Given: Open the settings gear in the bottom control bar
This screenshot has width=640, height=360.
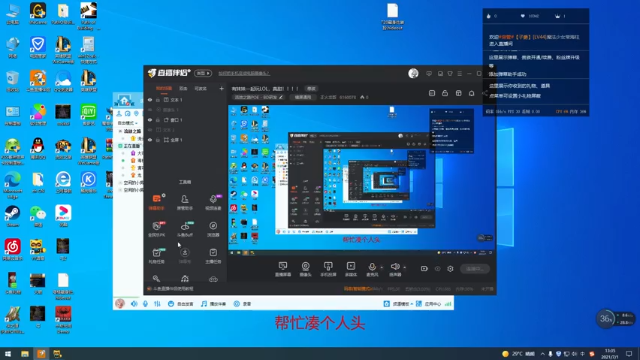Looking at the screenshot, I should tap(450, 269).
